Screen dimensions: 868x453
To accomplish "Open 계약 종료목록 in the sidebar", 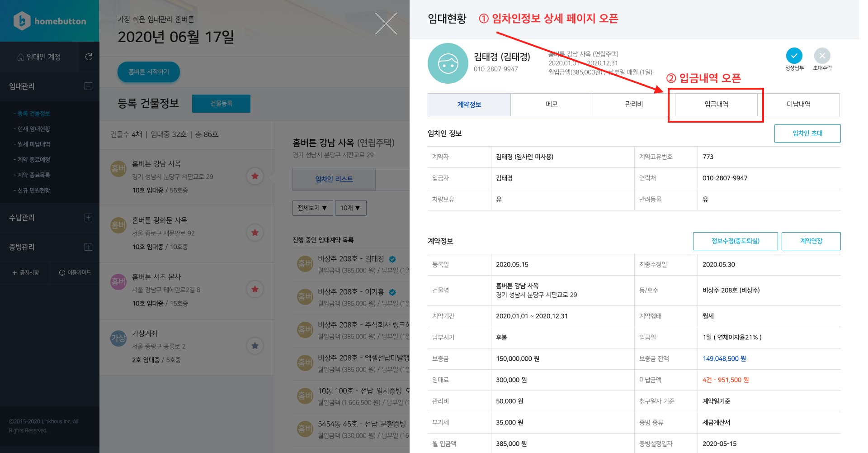I will (32, 175).
